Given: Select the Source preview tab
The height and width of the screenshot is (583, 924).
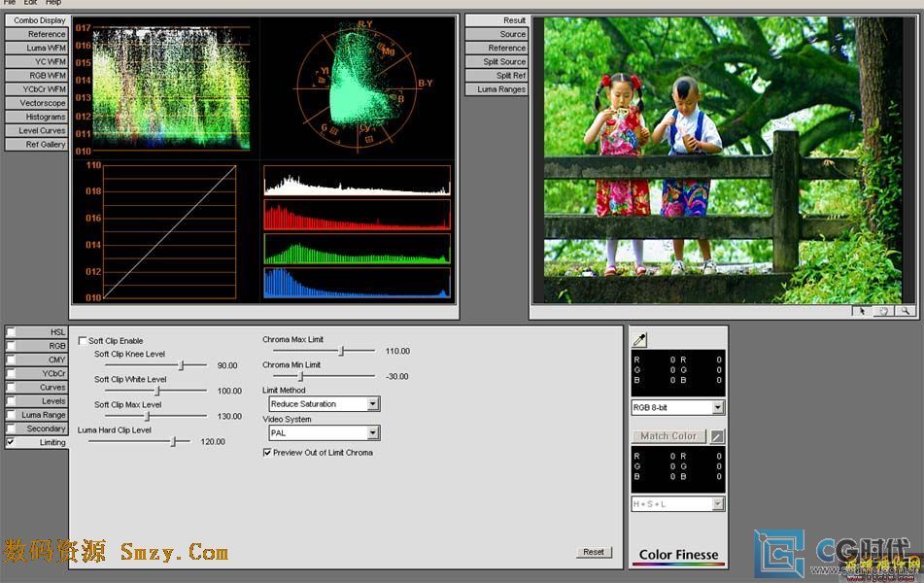Looking at the screenshot, I should click(496, 34).
